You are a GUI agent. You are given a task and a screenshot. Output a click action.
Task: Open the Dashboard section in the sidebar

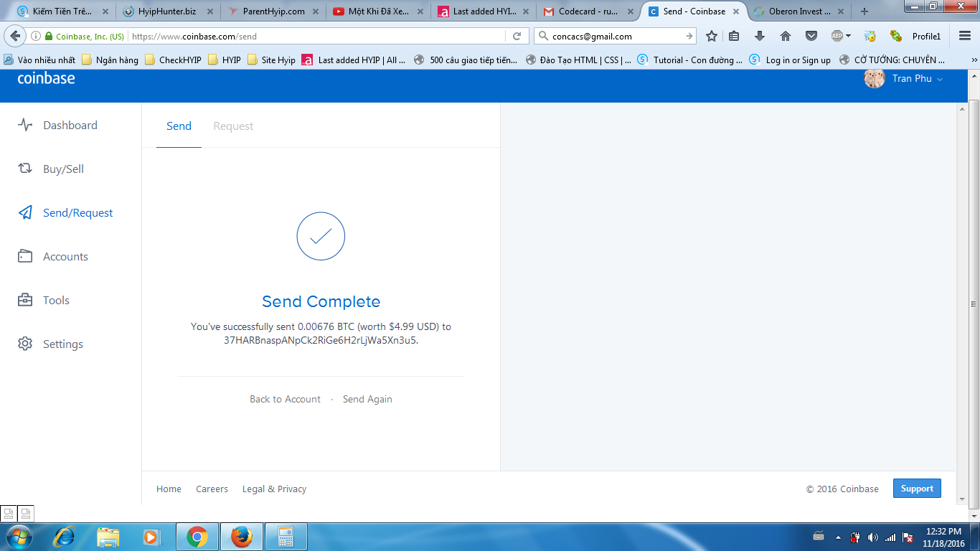click(57, 125)
